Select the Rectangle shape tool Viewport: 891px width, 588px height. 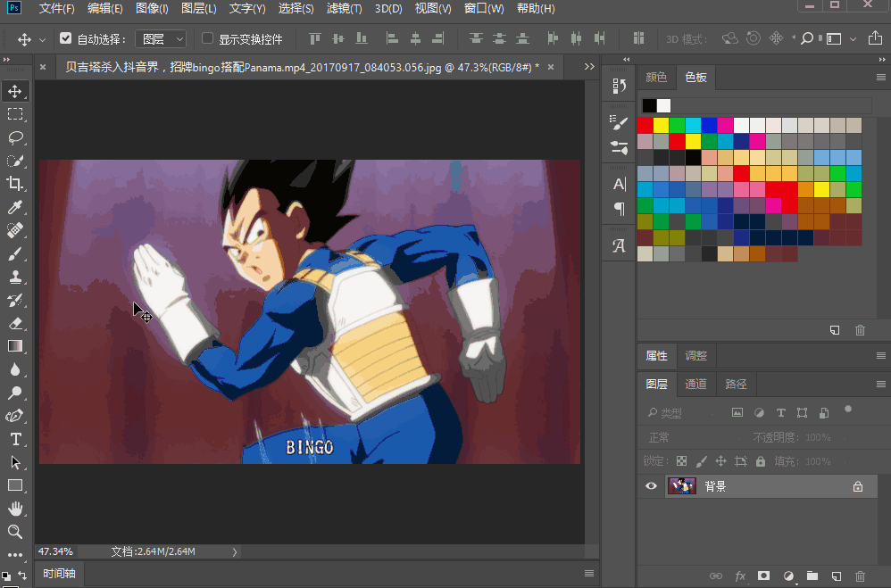[x=15, y=485]
